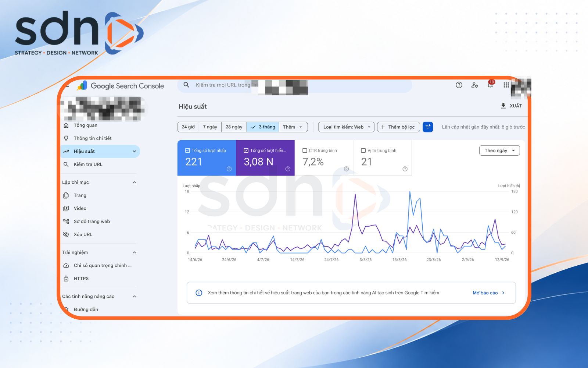This screenshot has height=368, width=588.
Task: Click the Thêm bộ lọc button
Action: [x=398, y=127]
